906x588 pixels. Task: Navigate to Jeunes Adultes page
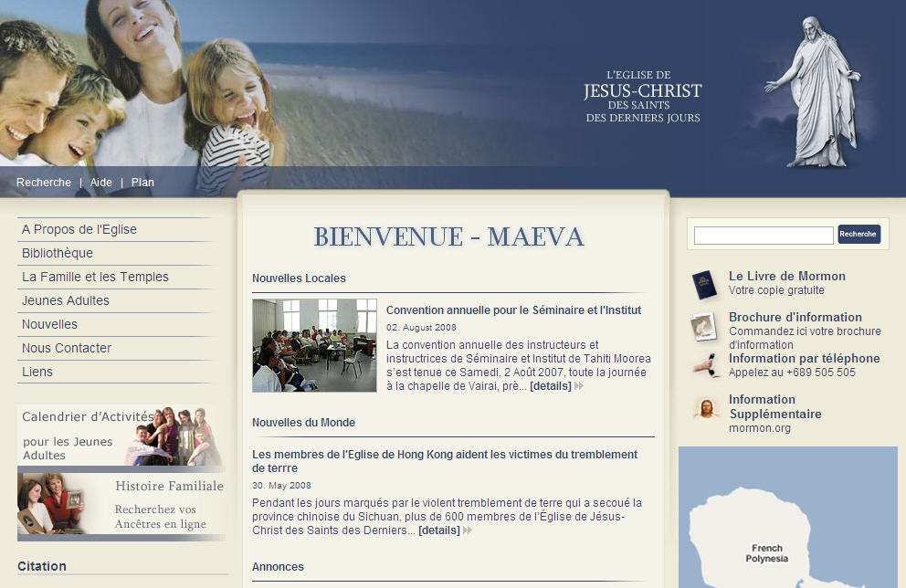pyautogui.click(x=66, y=300)
